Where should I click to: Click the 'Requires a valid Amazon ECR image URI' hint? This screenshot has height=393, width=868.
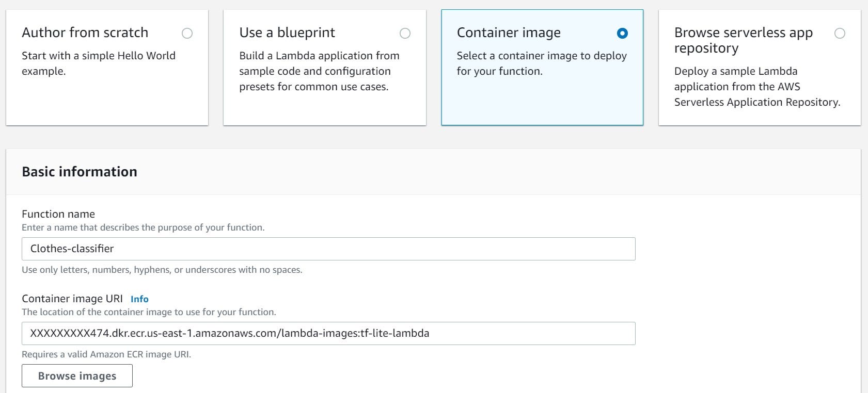click(106, 354)
